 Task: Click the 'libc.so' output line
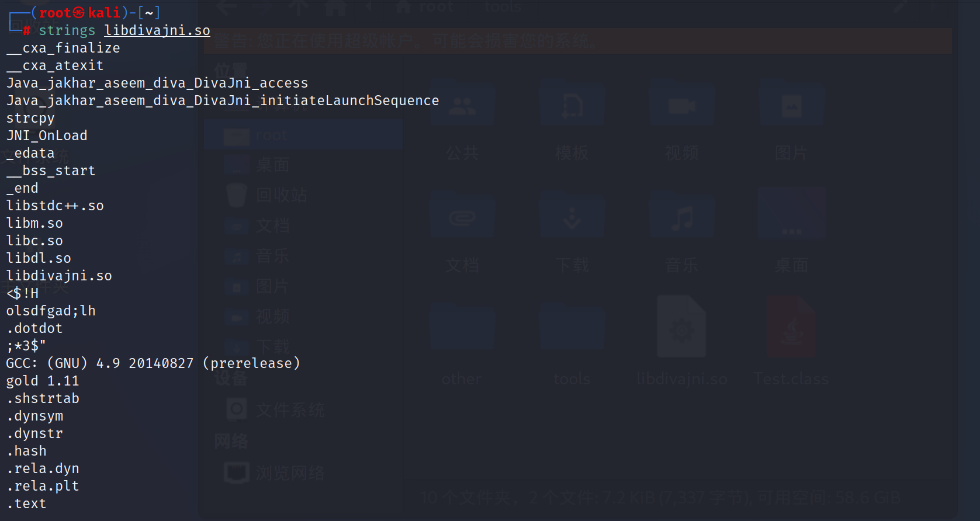click(34, 241)
